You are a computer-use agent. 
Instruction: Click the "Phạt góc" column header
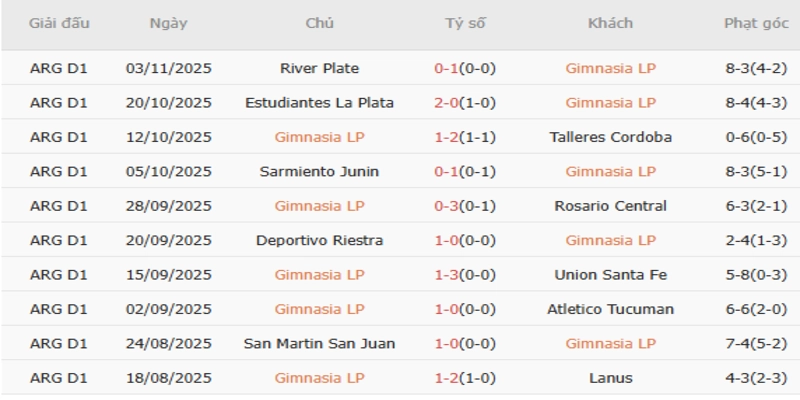[x=755, y=23]
